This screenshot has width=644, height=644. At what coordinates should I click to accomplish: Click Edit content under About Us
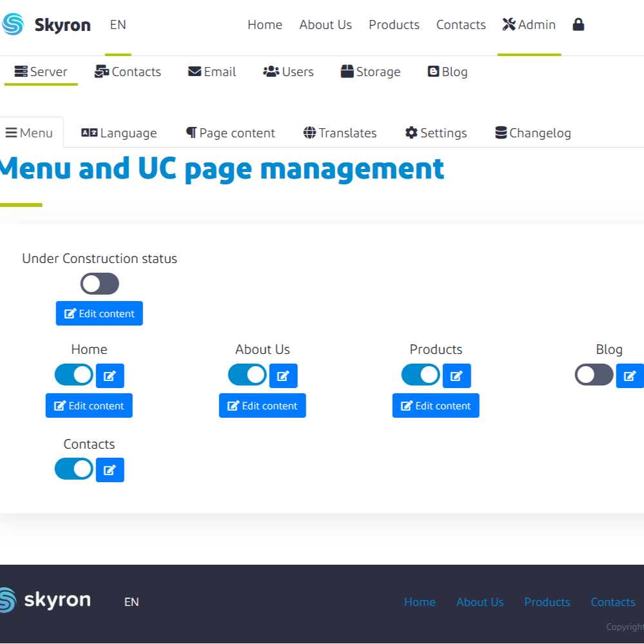point(262,405)
